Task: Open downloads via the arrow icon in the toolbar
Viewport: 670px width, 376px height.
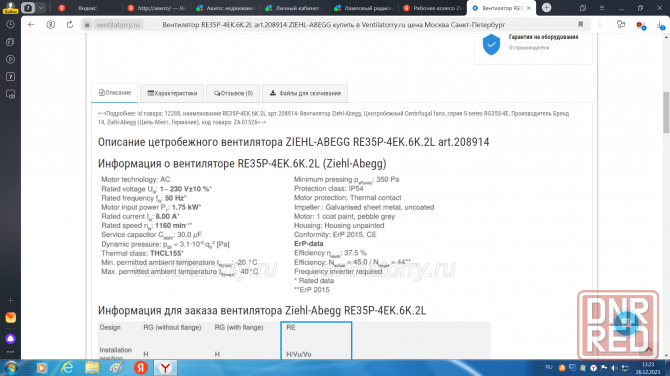Action: [x=661, y=25]
